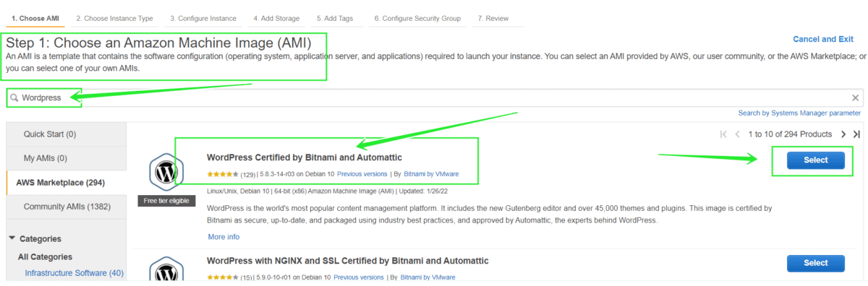
Task: Go to '3. Configure Instance' tab
Action: tap(203, 18)
